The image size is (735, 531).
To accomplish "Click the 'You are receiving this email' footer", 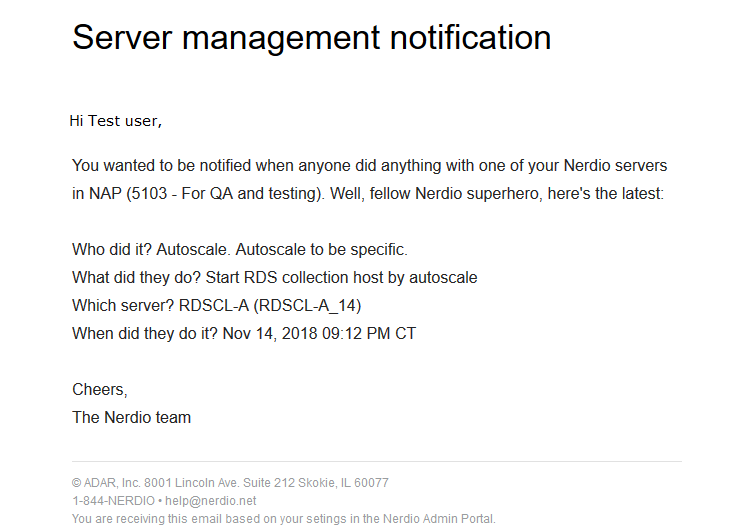I will click(x=284, y=519).
